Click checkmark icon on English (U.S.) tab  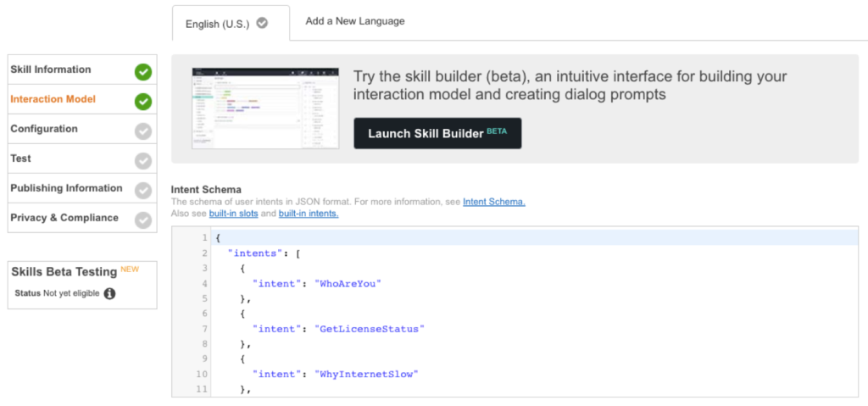coord(262,23)
